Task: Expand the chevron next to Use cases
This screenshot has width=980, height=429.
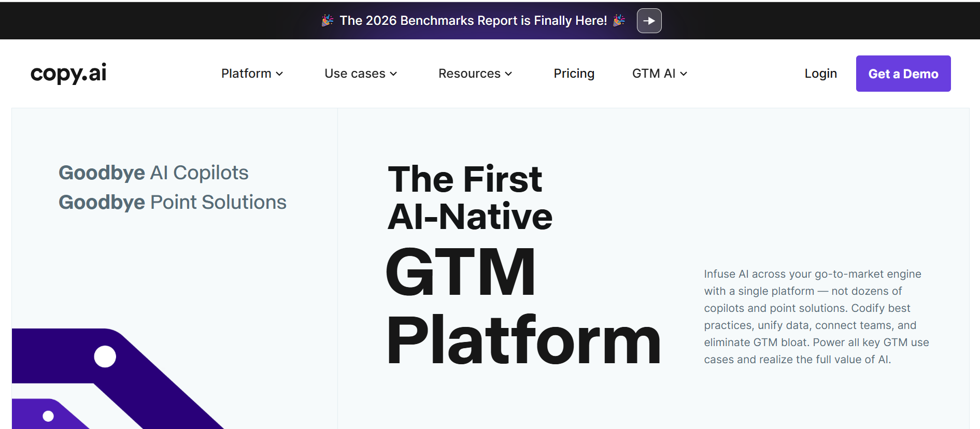Action: (393, 74)
